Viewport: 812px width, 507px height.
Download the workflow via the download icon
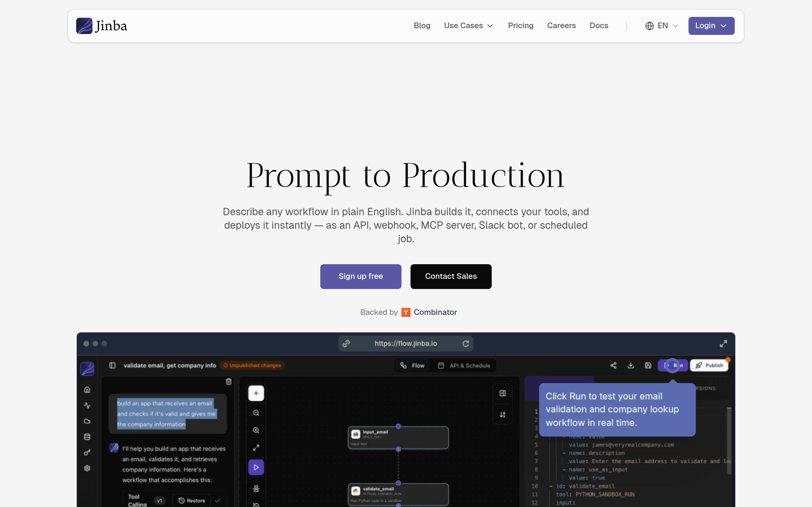pyautogui.click(x=631, y=366)
